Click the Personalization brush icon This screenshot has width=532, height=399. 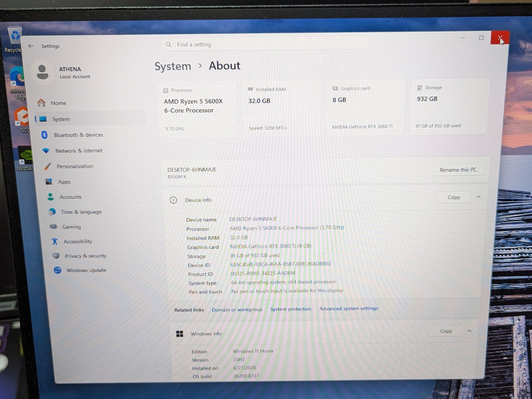tap(48, 166)
